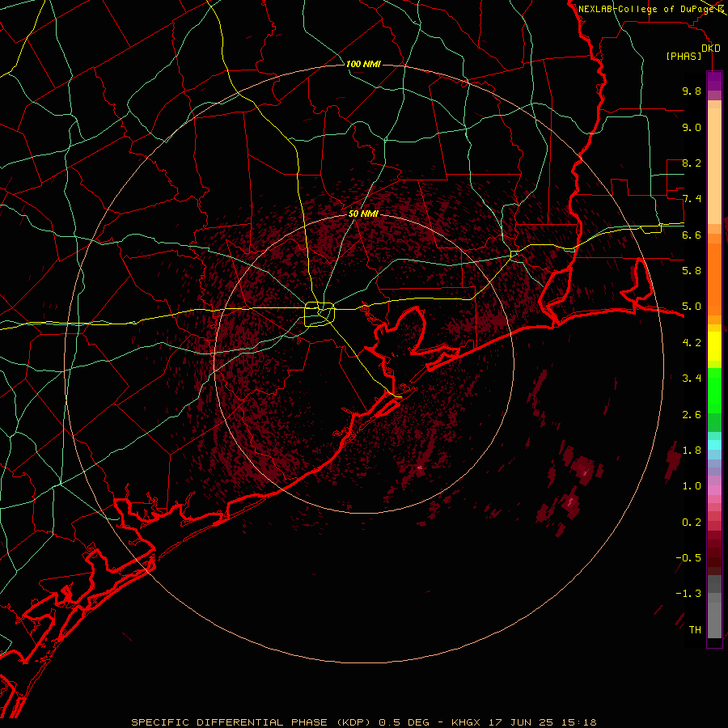Click the -0.5 scale label
728x728 pixels.
[688, 557]
